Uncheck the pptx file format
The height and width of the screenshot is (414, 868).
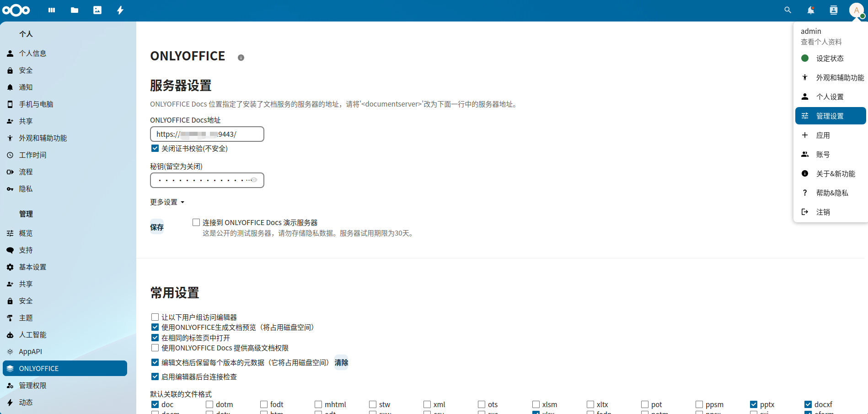754,404
